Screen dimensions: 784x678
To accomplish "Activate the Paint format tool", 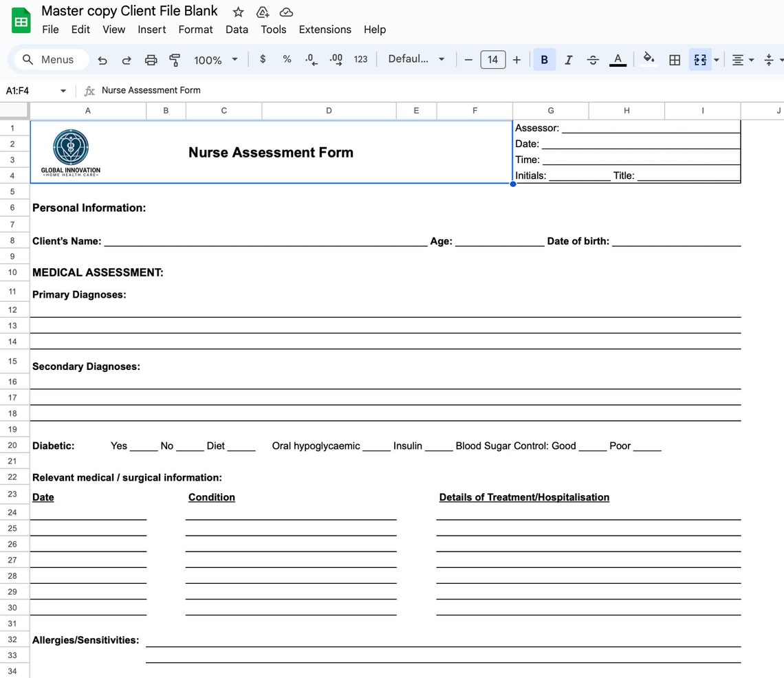I will click(175, 60).
